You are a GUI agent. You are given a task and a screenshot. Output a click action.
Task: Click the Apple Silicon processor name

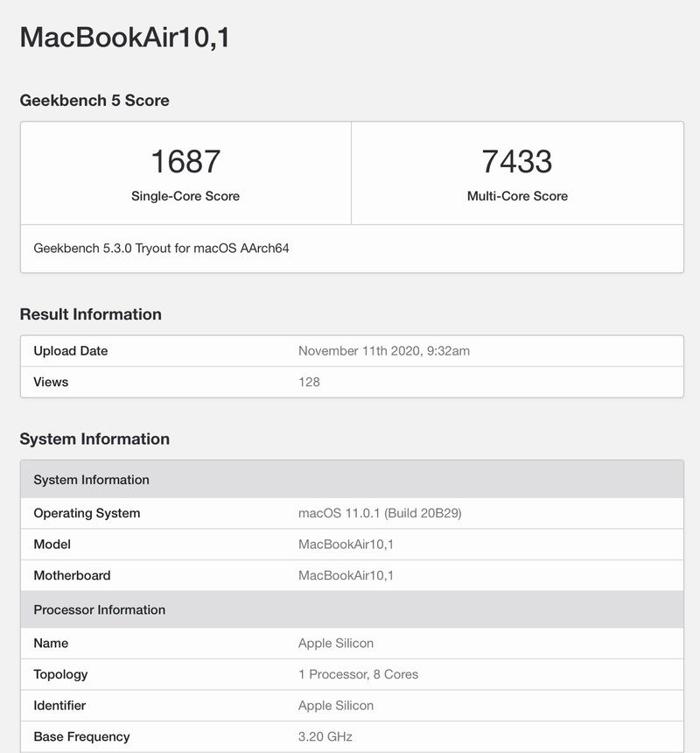point(336,643)
